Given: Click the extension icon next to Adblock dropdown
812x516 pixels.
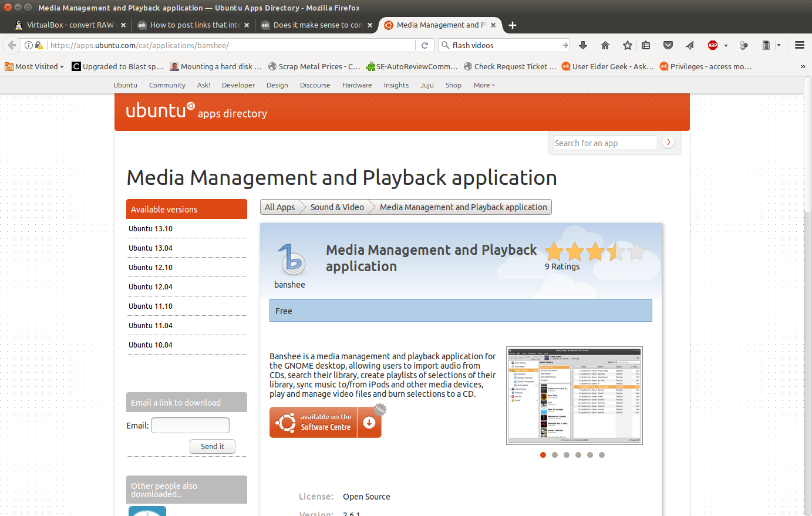Looking at the screenshot, I should [x=744, y=45].
